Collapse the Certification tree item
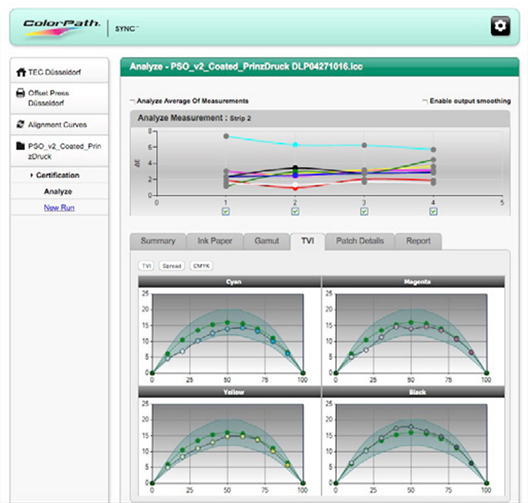This screenshot has width=528, height=503. click(32, 175)
